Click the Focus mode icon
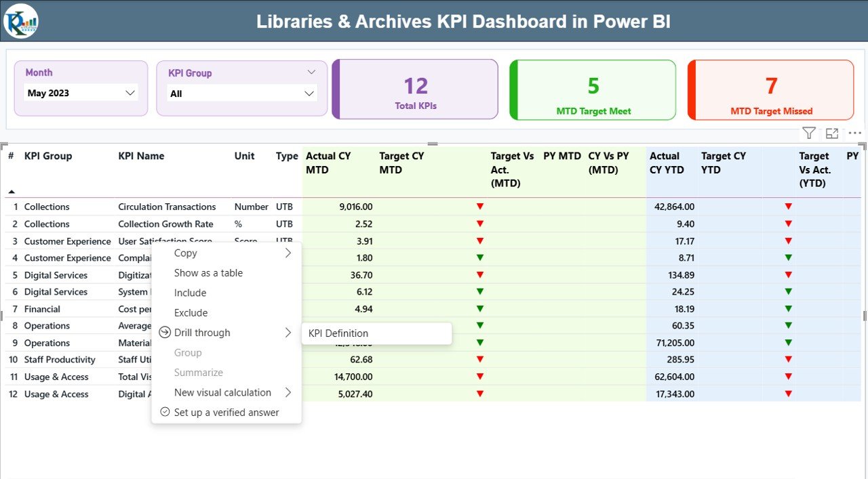The height and width of the screenshot is (479, 868). pyautogui.click(x=832, y=133)
